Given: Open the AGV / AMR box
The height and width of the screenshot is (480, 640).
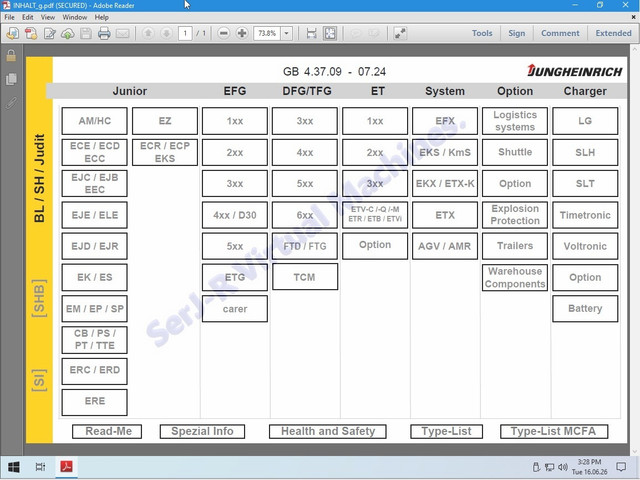Looking at the screenshot, I should pos(445,246).
